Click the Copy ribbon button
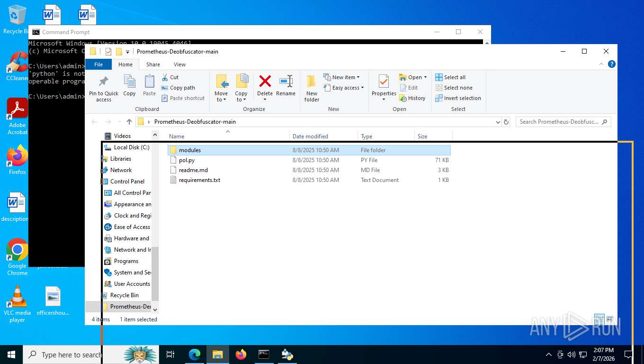 129,86
